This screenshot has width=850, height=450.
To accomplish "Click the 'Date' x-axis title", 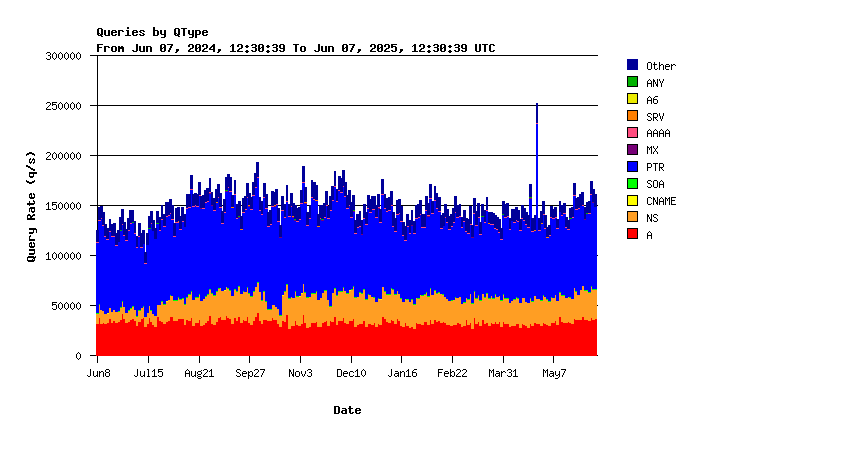I will tap(347, 410).
